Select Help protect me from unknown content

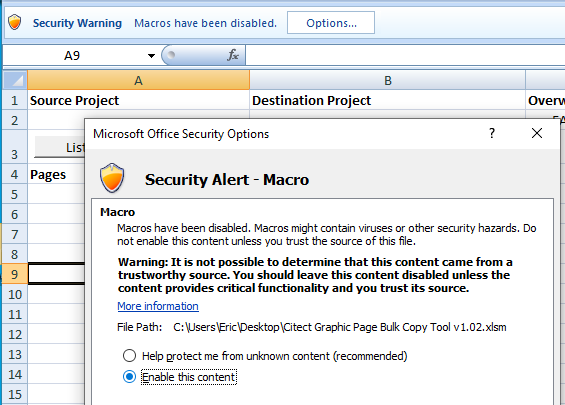(x=129, y=356)
